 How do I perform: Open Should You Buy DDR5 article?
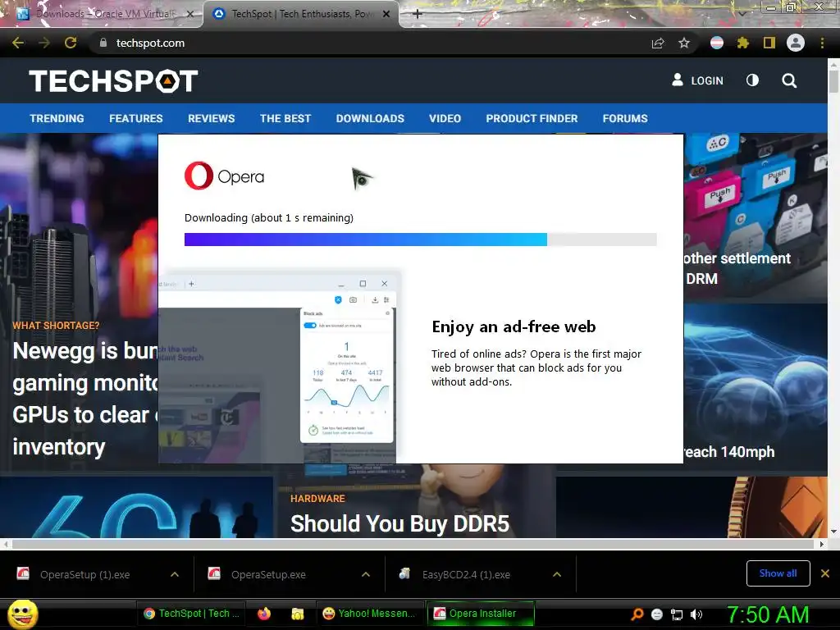(x=399, y=523)
